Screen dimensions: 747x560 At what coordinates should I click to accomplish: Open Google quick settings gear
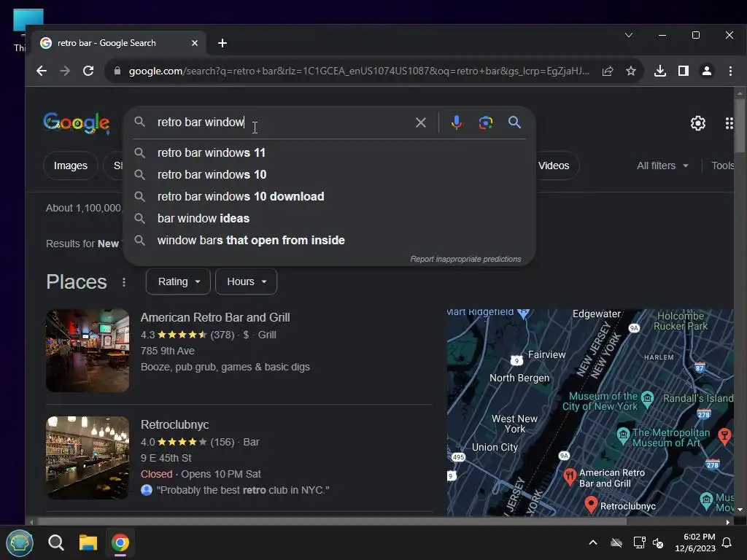tap(698, 123)
